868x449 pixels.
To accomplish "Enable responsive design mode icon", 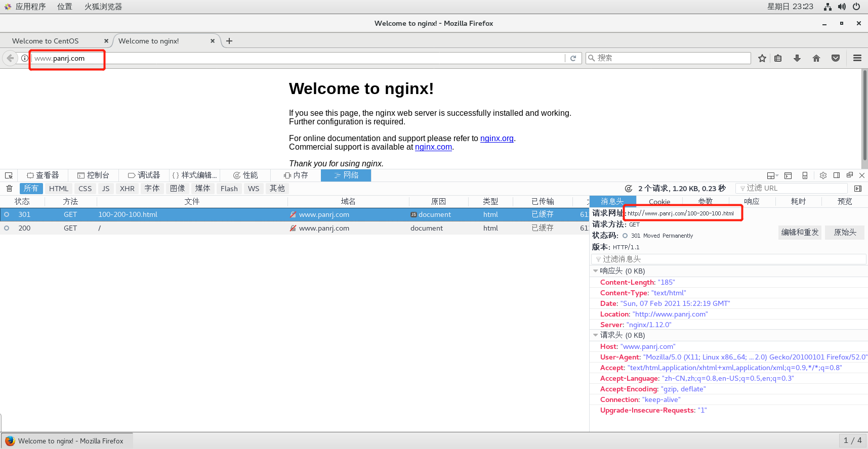I will 805,175.
